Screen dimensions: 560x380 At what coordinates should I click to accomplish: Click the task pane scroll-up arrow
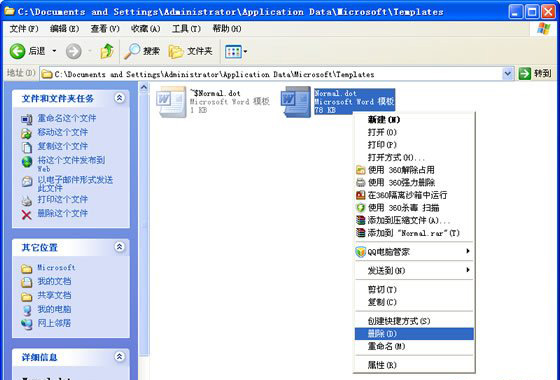pos(144,87)
